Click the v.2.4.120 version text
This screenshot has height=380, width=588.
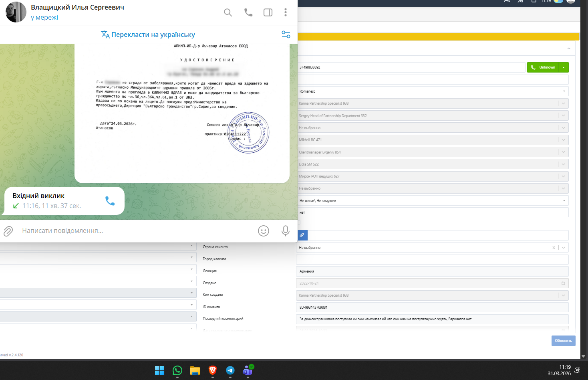(x=16, y=355)
